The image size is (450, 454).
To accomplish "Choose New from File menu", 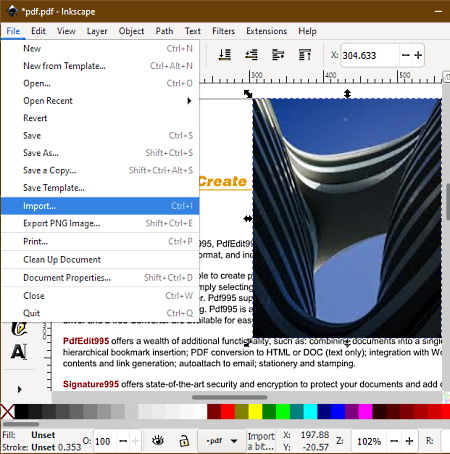I will coord(100,49).
